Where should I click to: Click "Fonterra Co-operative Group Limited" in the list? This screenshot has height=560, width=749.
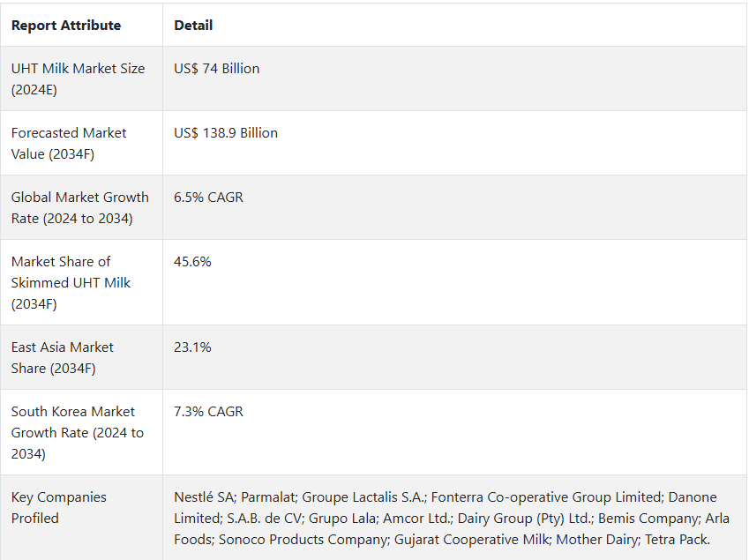[x=548, y=497]
